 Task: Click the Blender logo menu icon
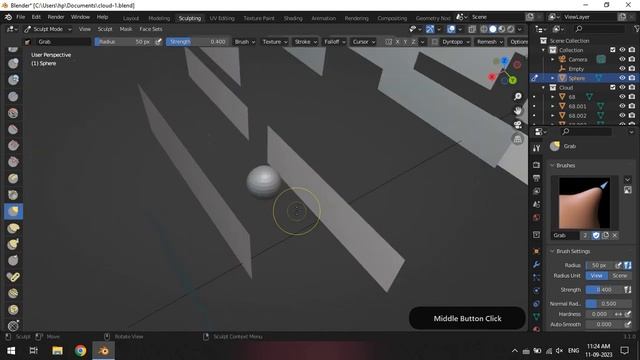click(8, 17)
